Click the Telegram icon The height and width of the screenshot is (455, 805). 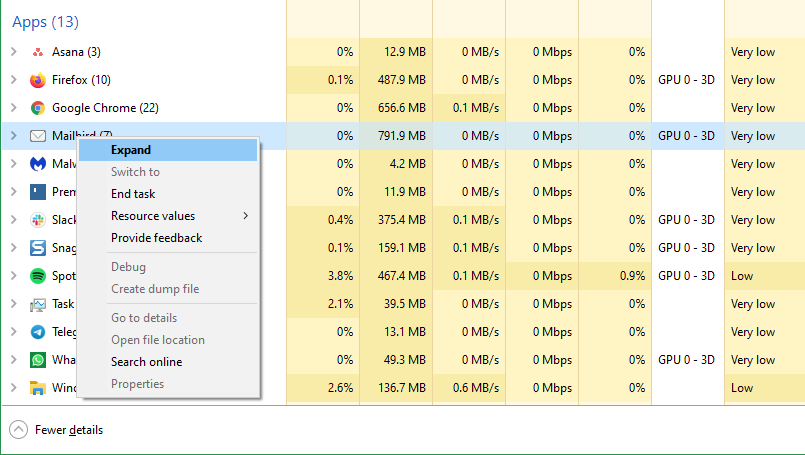point(38,332)
